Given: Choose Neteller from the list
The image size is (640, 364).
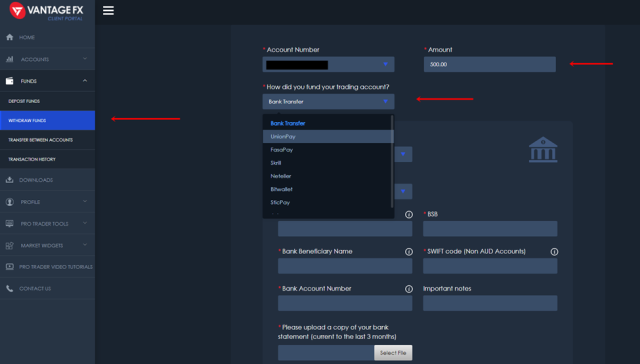Looking at the screenshot, I should point(328,176).
